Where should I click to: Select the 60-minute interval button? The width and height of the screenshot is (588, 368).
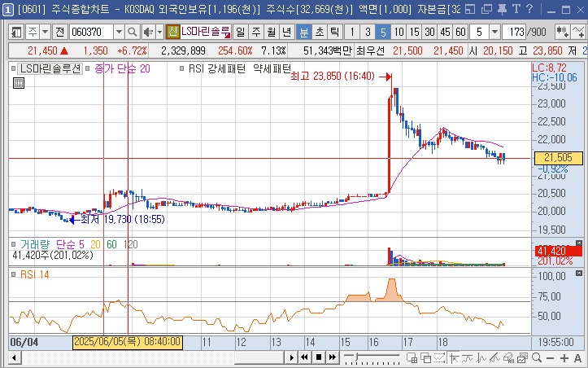click(x=460, y=32)
